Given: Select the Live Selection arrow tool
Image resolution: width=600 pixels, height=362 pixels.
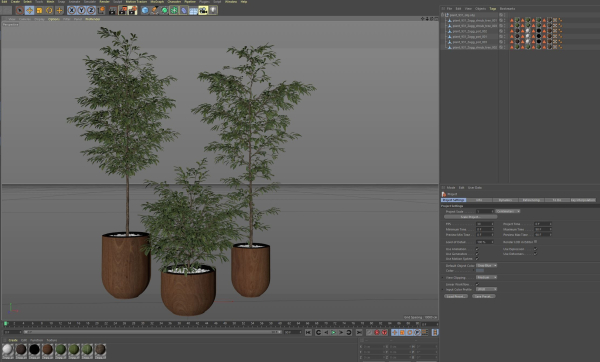Looking at the screenshot, I should coord(20,11).
